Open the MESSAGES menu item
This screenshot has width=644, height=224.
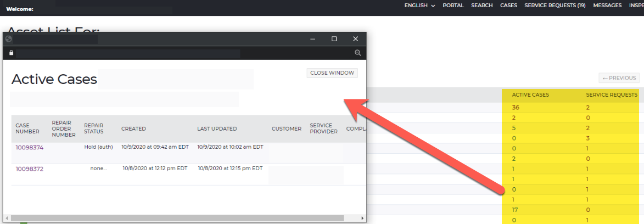(x=607, y=5)
